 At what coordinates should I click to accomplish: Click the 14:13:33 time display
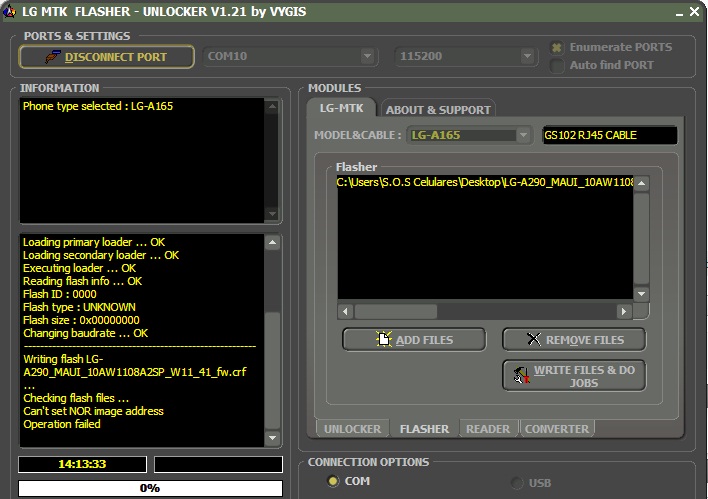(x=82, y=464)
